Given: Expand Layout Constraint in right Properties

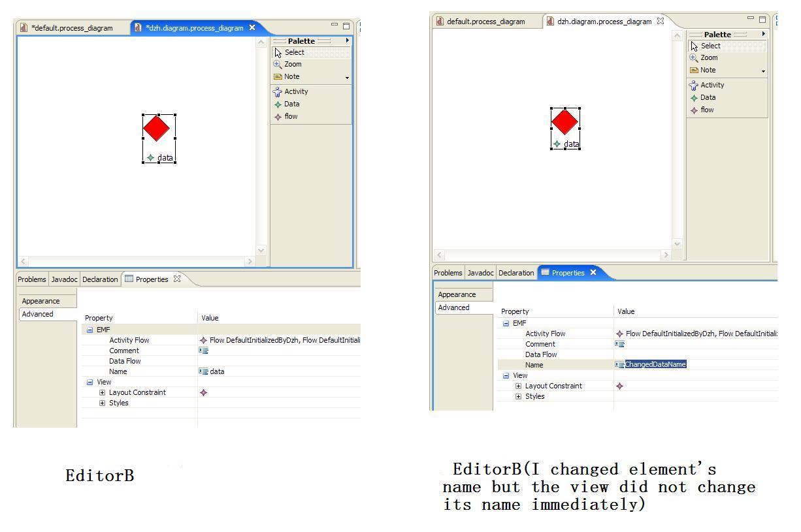Looking at the screenshot, I should pyautogui.click(x=518, y=386).
